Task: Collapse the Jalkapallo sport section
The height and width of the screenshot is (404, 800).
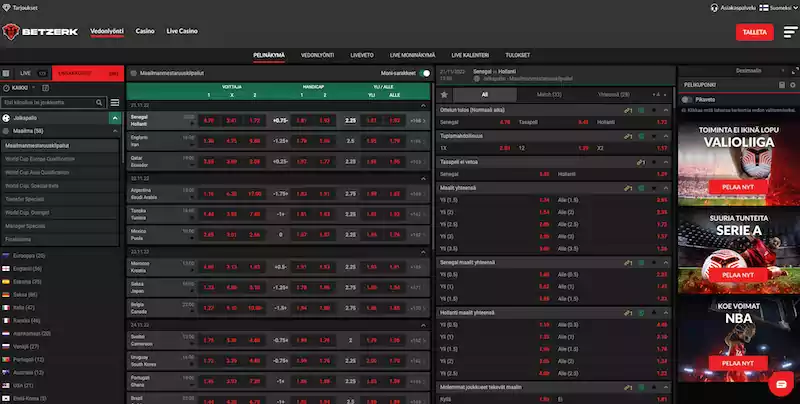Action: tap(115, 118)
